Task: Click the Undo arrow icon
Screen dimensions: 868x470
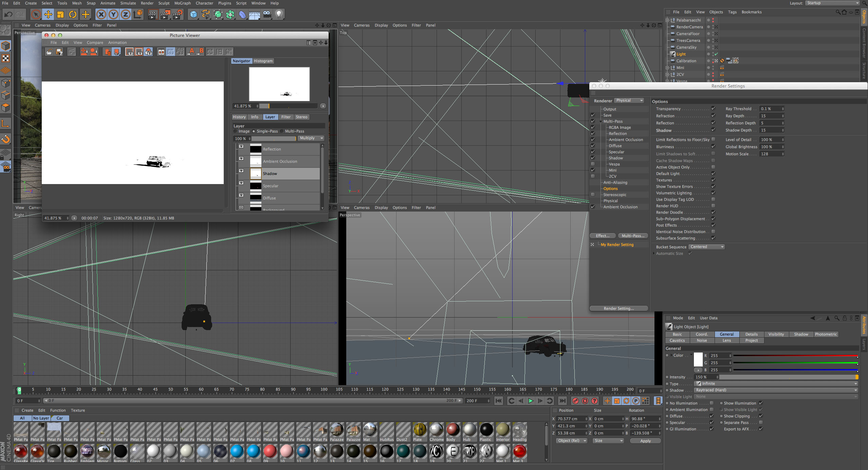Action: 8,14
